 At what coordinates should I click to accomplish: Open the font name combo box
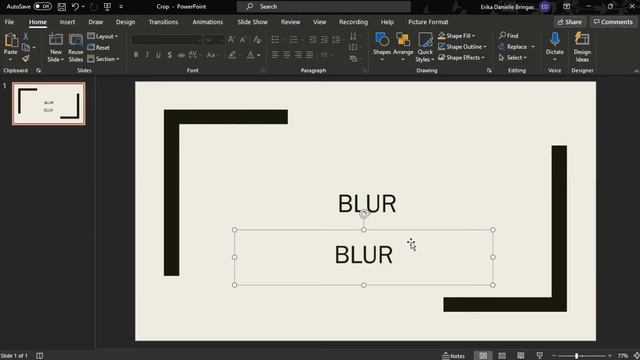pos(167,40)
